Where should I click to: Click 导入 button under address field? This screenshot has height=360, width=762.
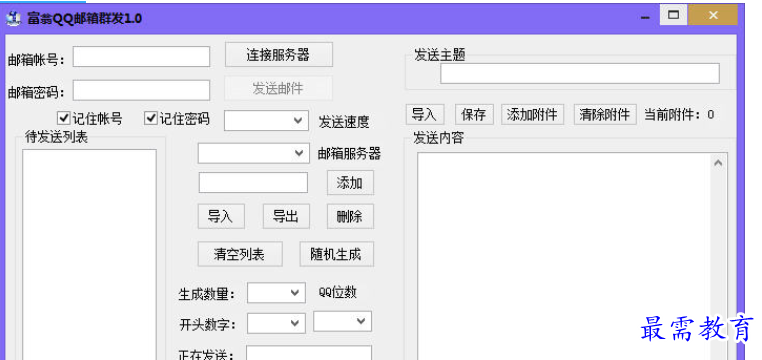(221, 216)
